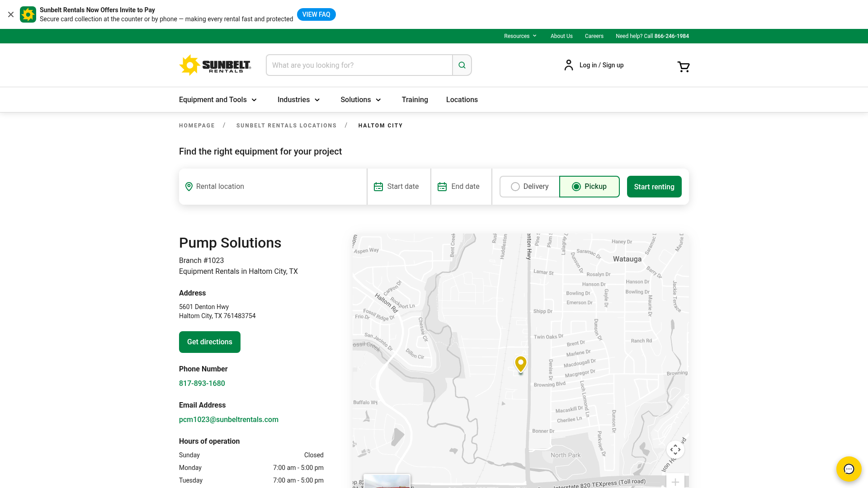The image size is (868, 488).
Task: Open the chat bubble icon
Action: click(x=849, y=469)
